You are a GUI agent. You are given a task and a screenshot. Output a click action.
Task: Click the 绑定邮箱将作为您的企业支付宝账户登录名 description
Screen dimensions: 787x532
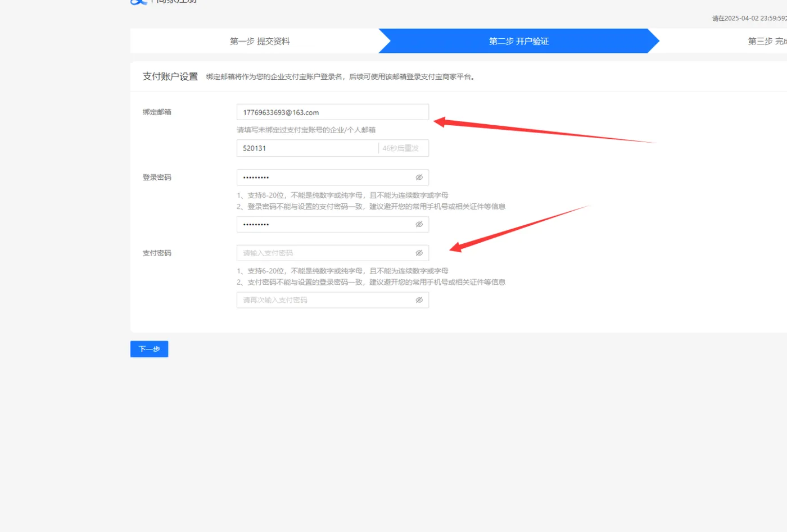pos(341,77)
